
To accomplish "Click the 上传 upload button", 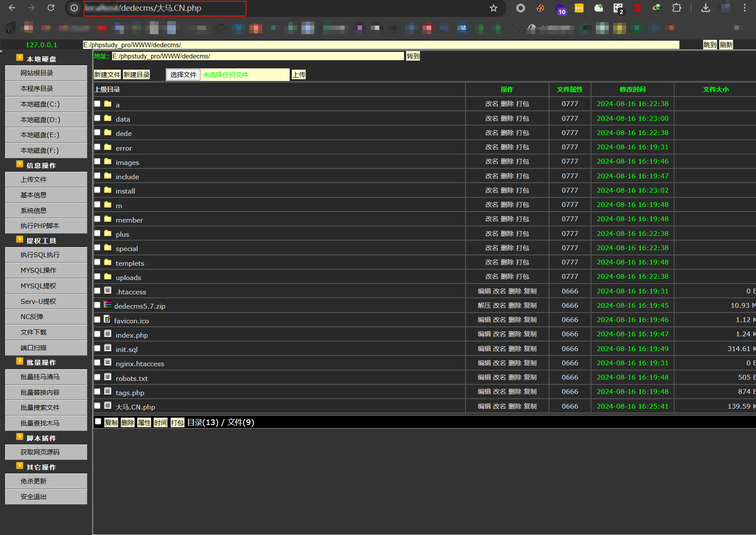I will [299, 74].
